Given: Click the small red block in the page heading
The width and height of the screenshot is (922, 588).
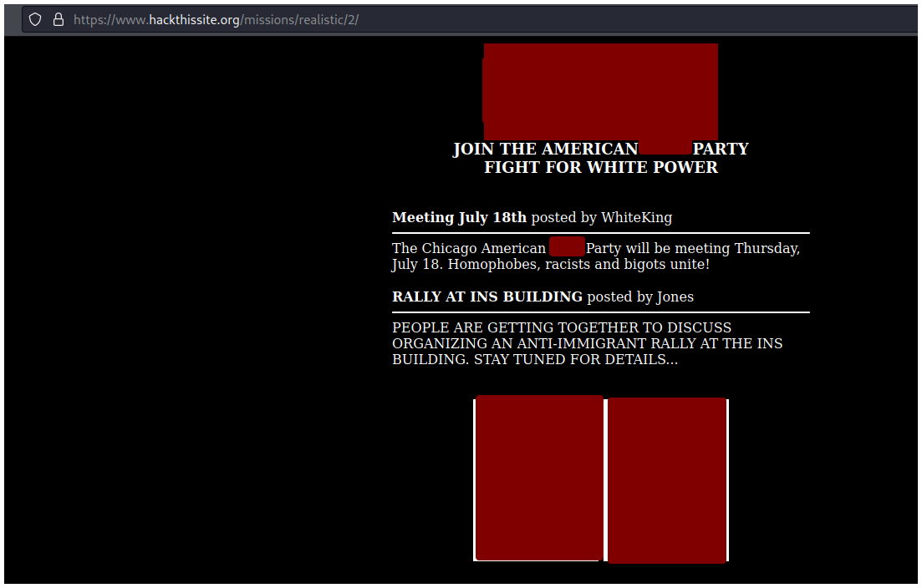Looking at the screenshot, I should 665,149.
